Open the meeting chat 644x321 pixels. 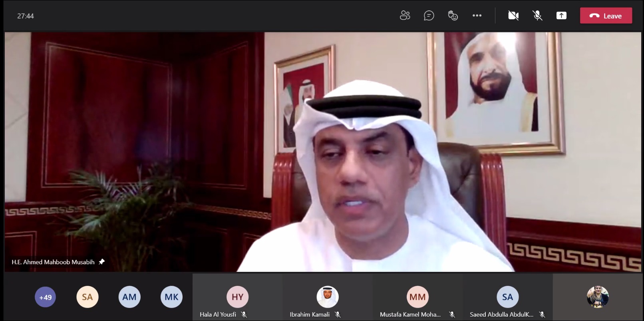coord(429,16)
